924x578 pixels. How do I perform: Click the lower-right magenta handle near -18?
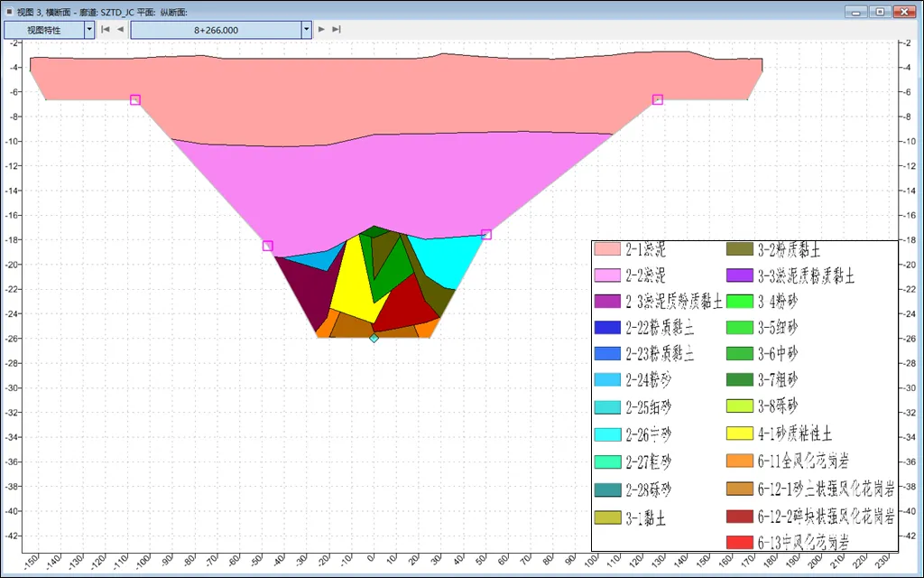(x=486, y=234)
